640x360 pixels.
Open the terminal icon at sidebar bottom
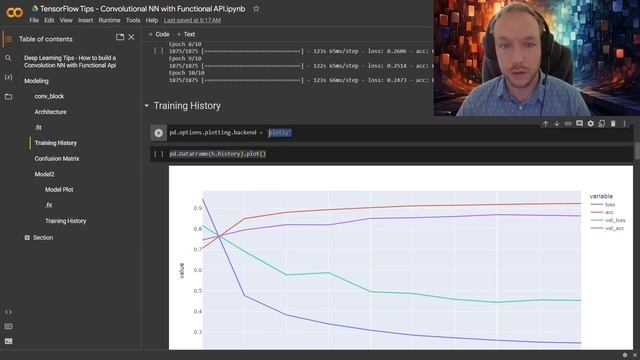8,341
